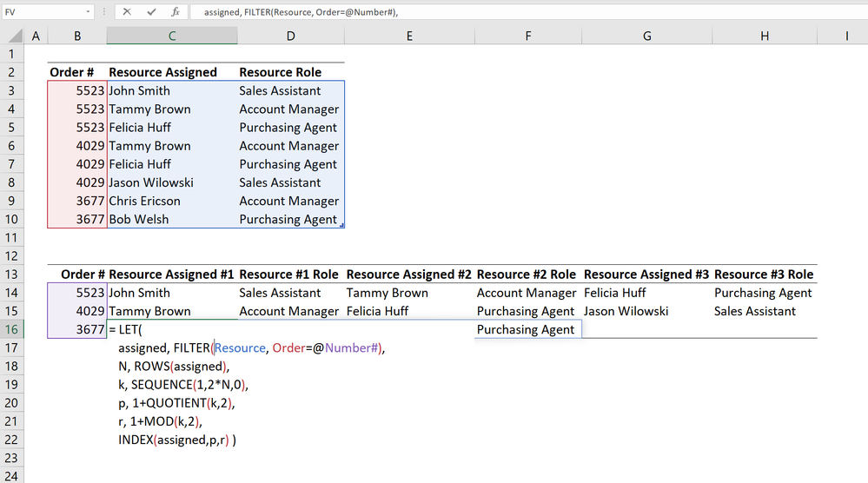The height and width of the screenshot is (483, 868).
Task: Click 'Resource #1 Role' header
Action: click(288, 275)
